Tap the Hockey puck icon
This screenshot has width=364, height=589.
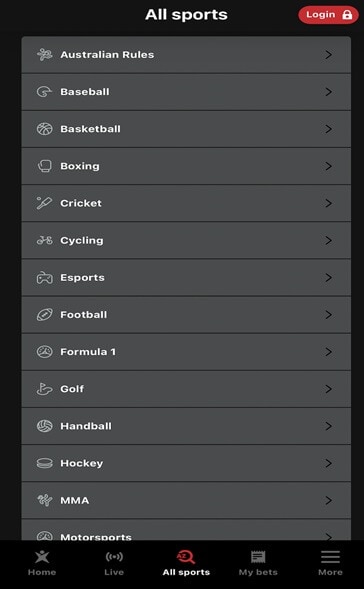(x=44, y=463)
